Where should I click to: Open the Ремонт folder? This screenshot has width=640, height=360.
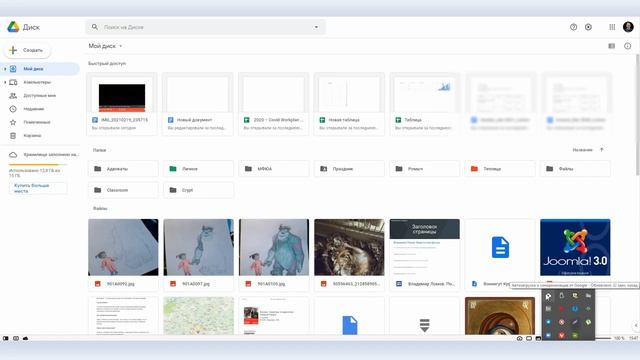coord(424,169)
